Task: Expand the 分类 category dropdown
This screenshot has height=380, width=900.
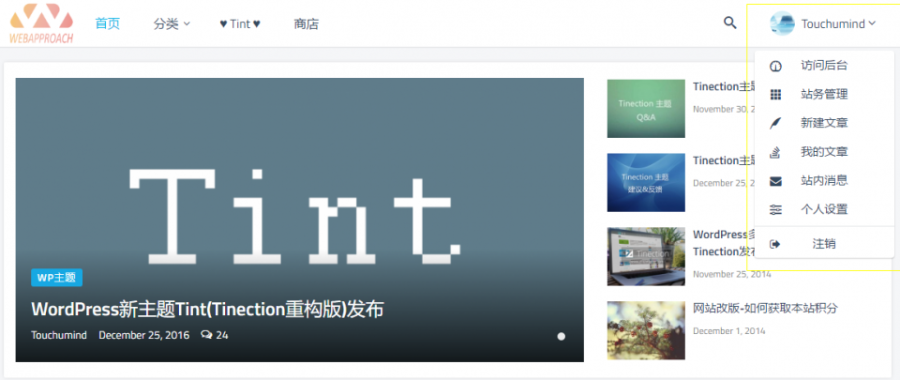Action: [x=172, y=24]
